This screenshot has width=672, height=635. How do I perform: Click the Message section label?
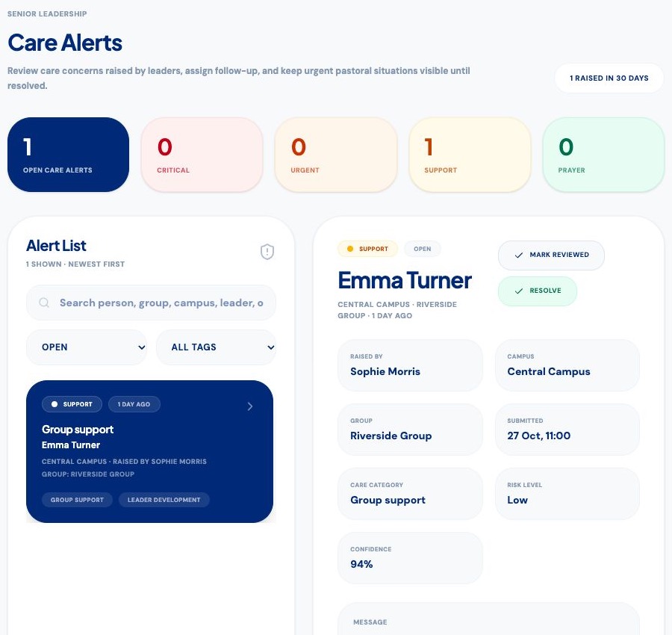(370, 622)
